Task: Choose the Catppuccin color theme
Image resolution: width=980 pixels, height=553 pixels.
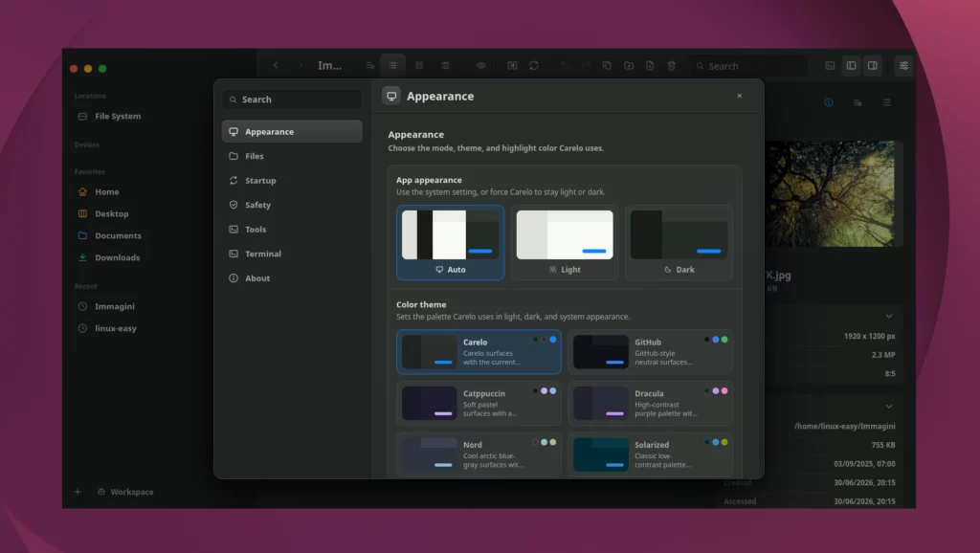Action: (x=479, y=403)
